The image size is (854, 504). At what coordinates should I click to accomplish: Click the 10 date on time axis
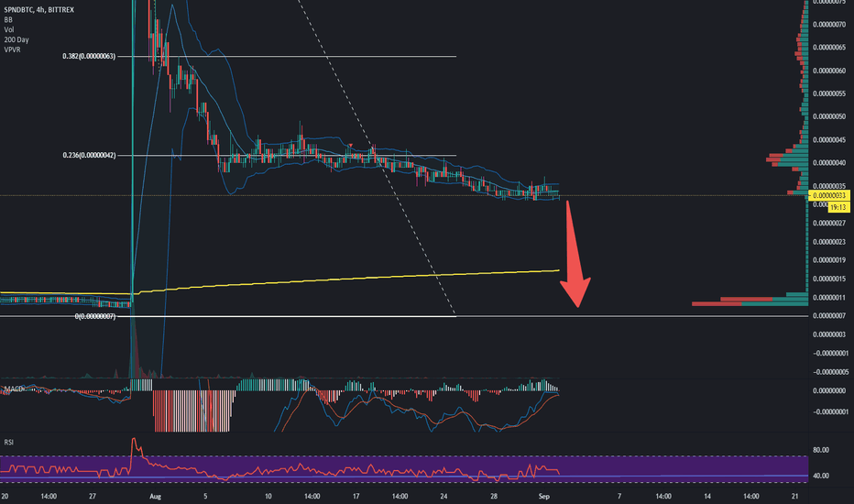(x=268, y=497)
